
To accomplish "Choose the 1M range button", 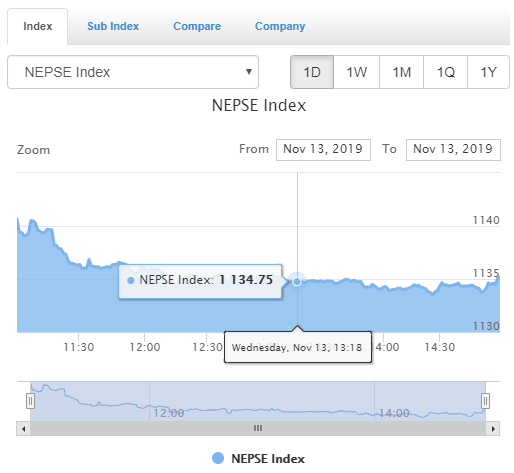I will coord(401,72).
